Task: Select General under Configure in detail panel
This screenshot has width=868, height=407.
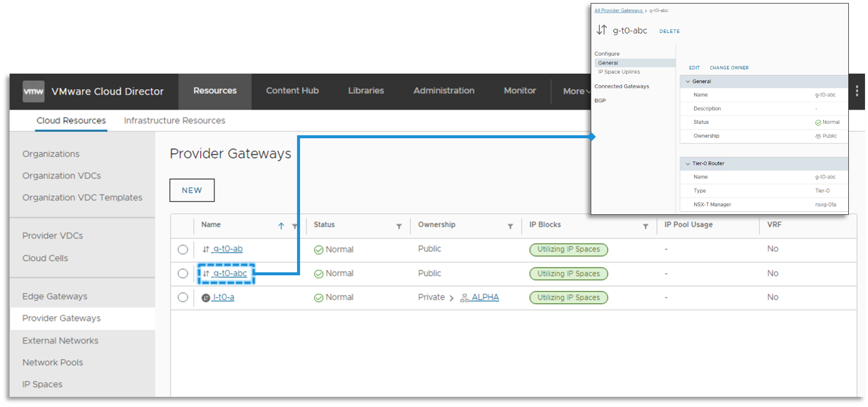Action: 635,63
